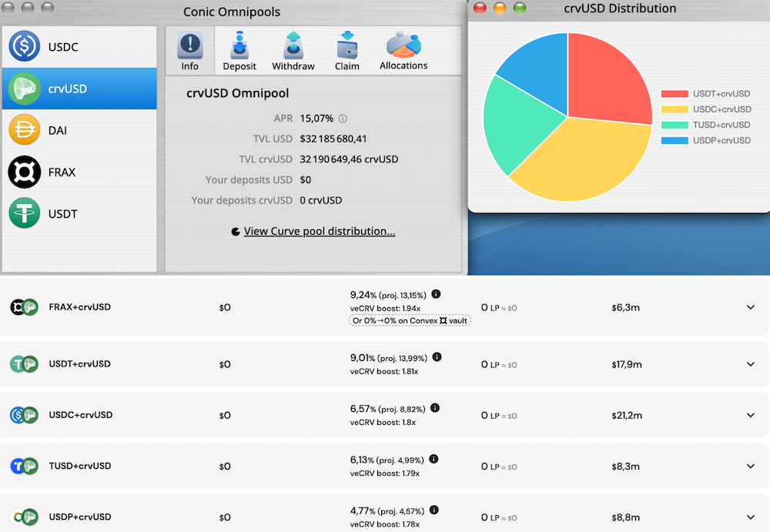Screen dimensions: 770x532
Task: Show the Allocations toolbar icon
Action: 403,51
